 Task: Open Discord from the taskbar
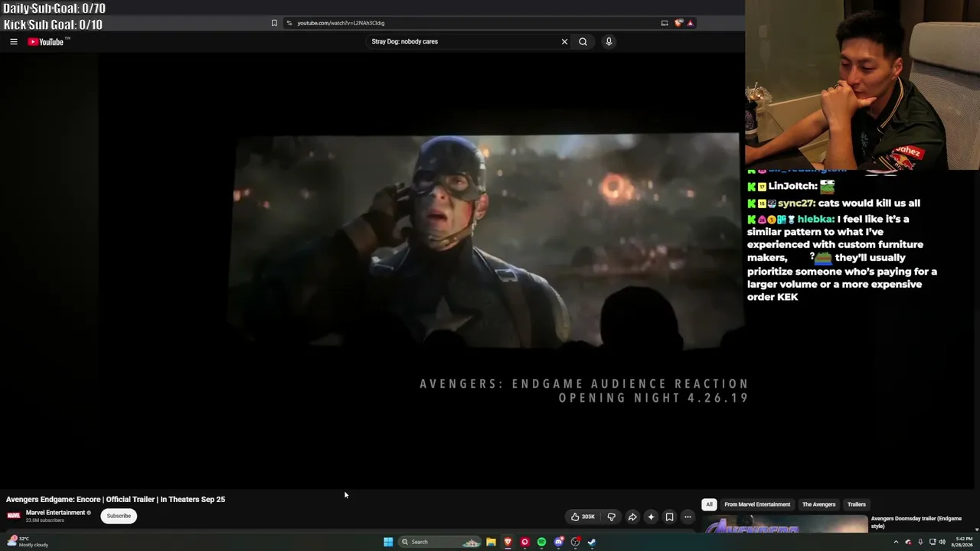559,542
